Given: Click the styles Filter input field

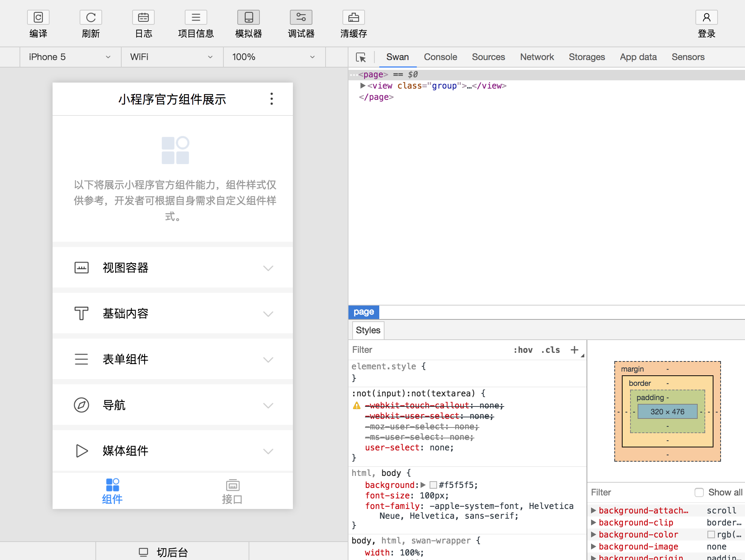Looking at the screenshot, I should click(x=428, y=350).
